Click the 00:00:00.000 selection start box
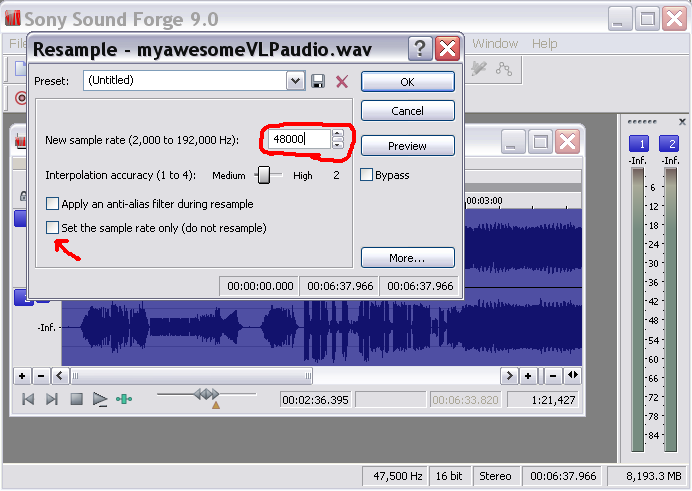This screenshot has height=491, width=692. (x=260, y=286)
